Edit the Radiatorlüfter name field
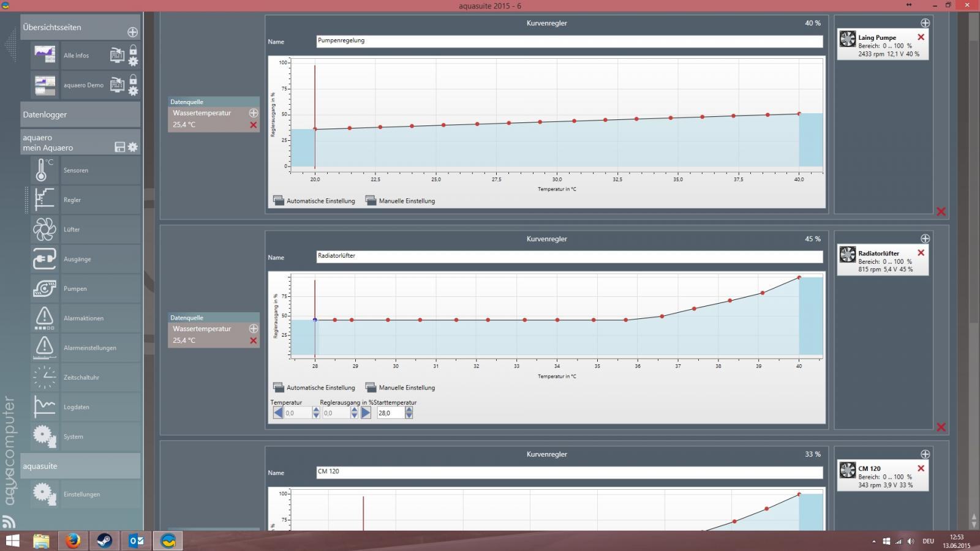This screenshot has width=980, height=551. 570,257
